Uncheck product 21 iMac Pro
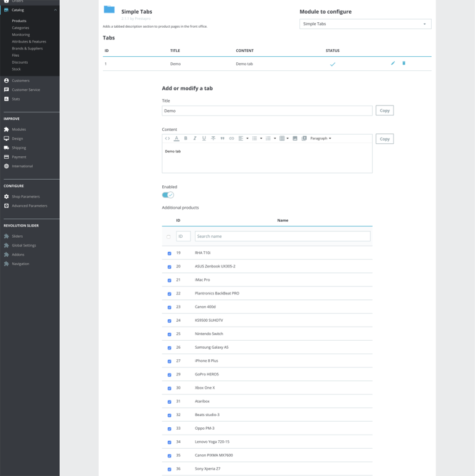Viewport: 475px width, 476px height. (169, 280)
